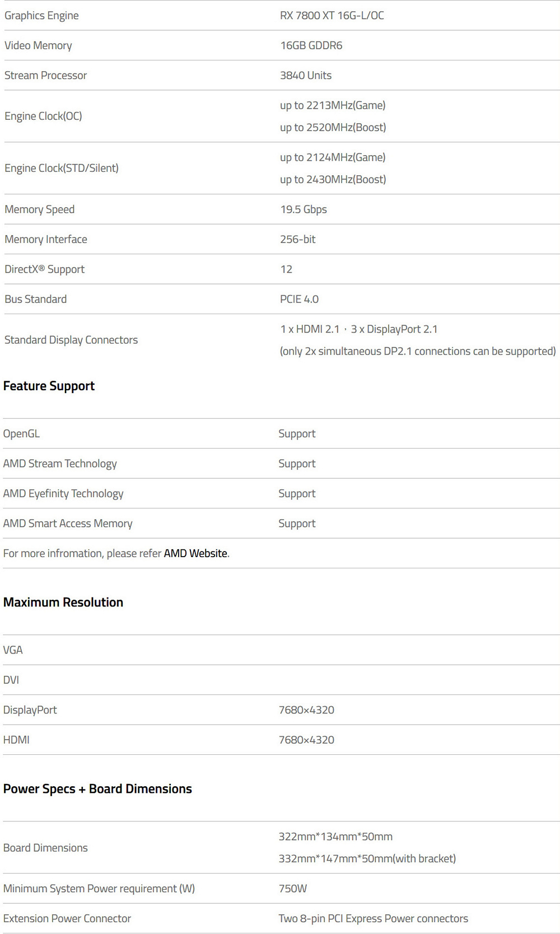This screenshot has height=934, width=560.
Task: Click the 256-bit memory interface value
Action: point(298,239)
